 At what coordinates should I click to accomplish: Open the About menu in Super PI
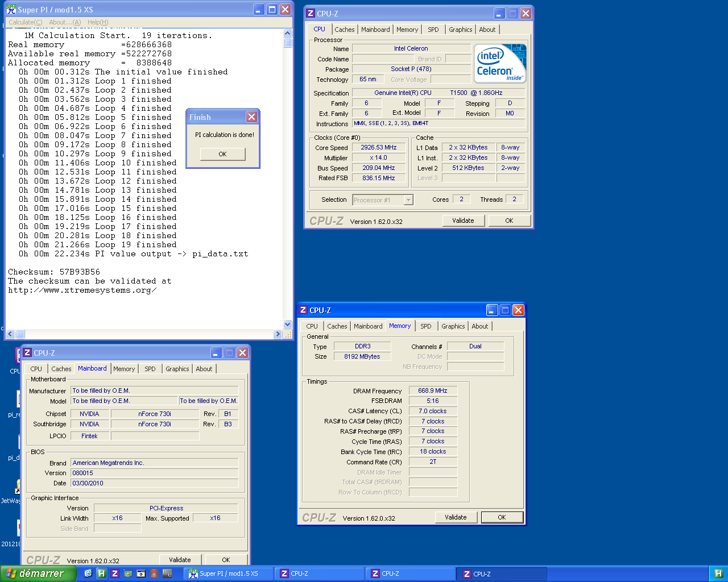(65, 22)
